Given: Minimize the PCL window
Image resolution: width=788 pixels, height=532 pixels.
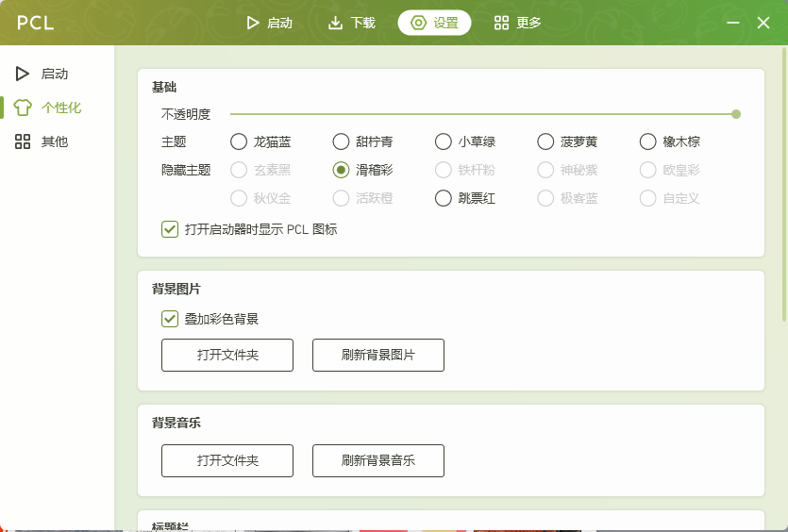Looking at the screenshot, I should [733, 23].
